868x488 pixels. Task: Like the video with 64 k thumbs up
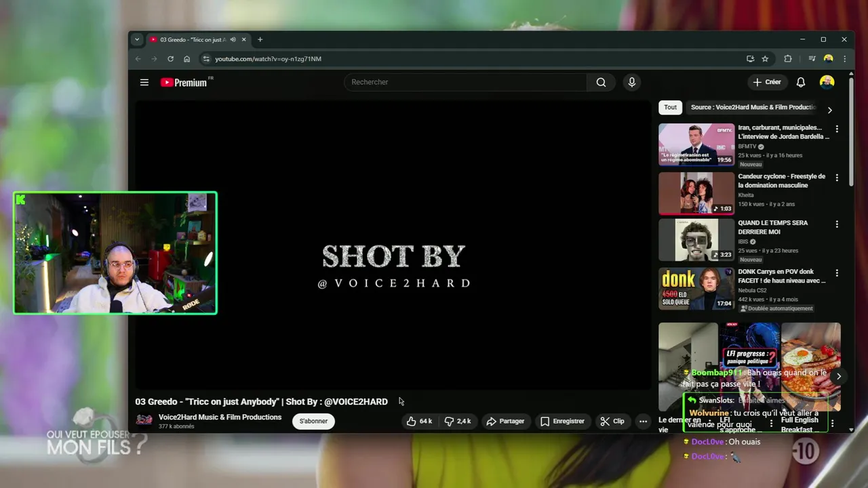tap(419, 421)
